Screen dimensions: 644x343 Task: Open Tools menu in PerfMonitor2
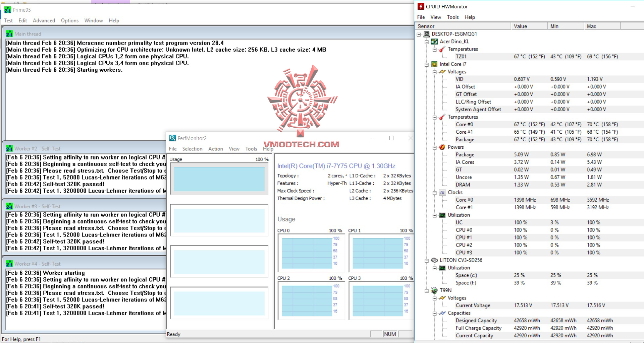click(251, 149)
